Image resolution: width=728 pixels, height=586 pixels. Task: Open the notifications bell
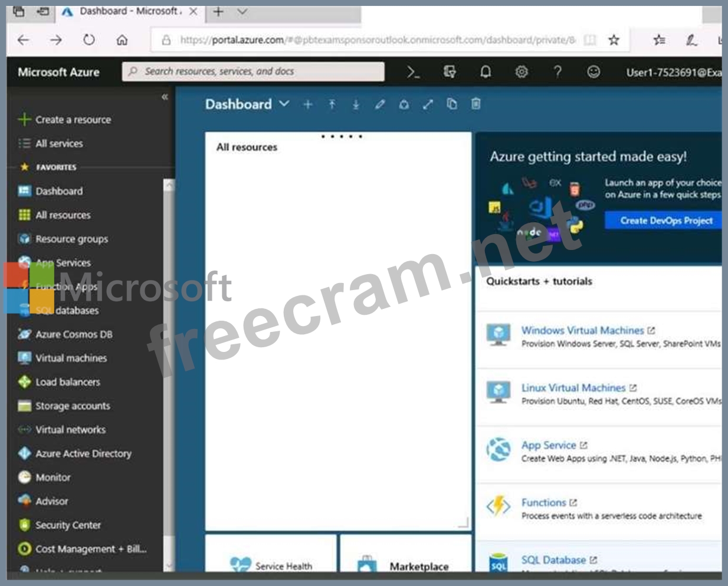coord(486,72)
